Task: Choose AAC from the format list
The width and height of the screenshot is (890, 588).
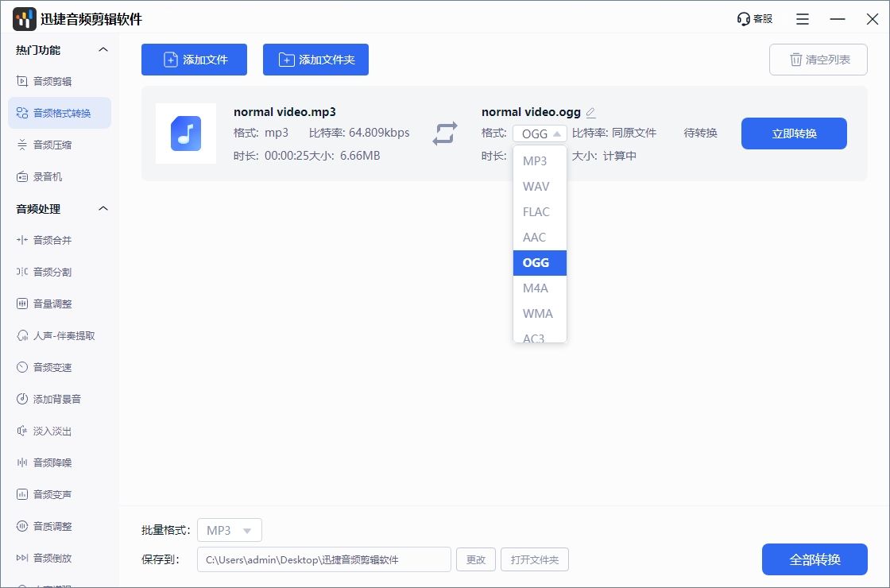Action: point(540,238)
